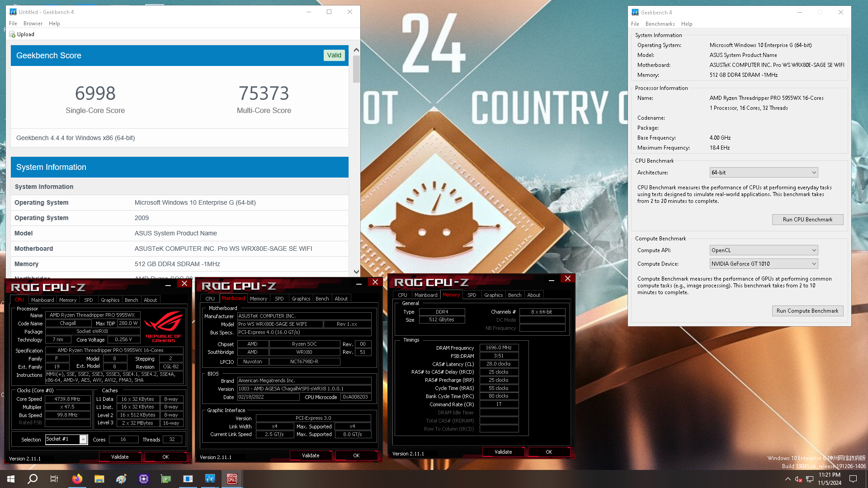Click Geekbench 4 window title icon
Viewport: 868px width, 488px height.
[635, 13]
